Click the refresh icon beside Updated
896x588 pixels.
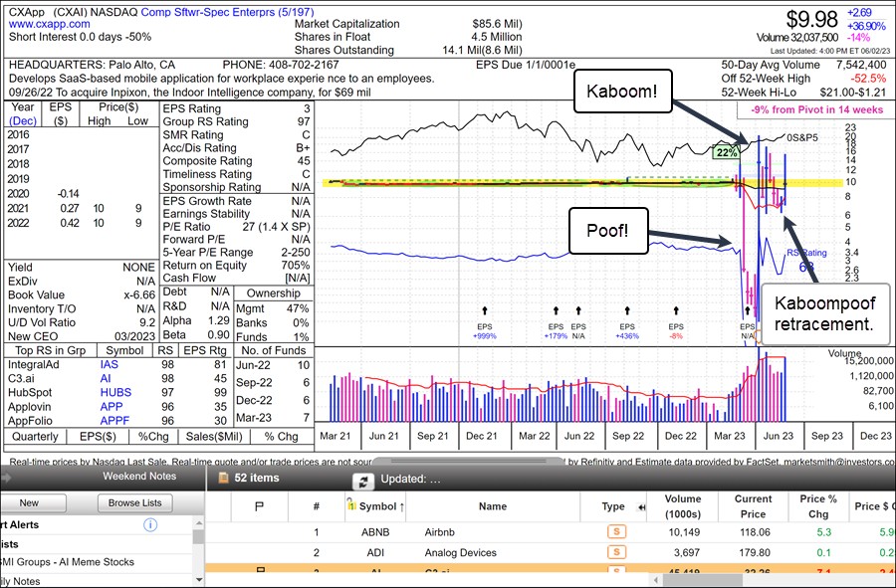pyautogui.click(x=362, y=482)
